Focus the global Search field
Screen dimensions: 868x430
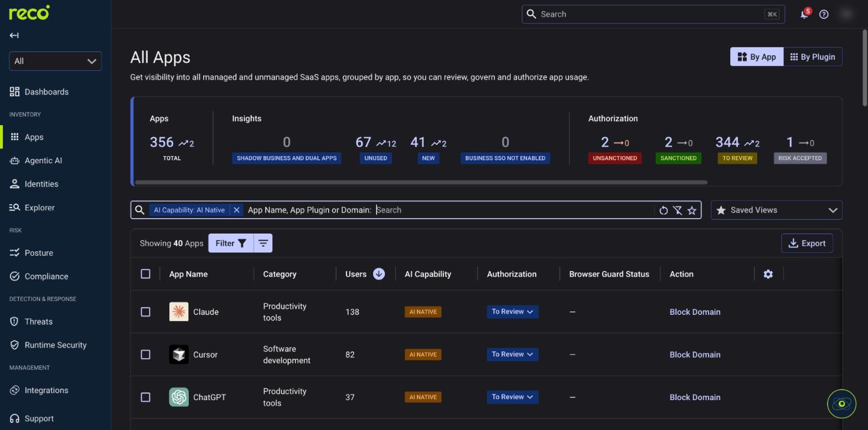pyautogui.click(x=653, y=14)
